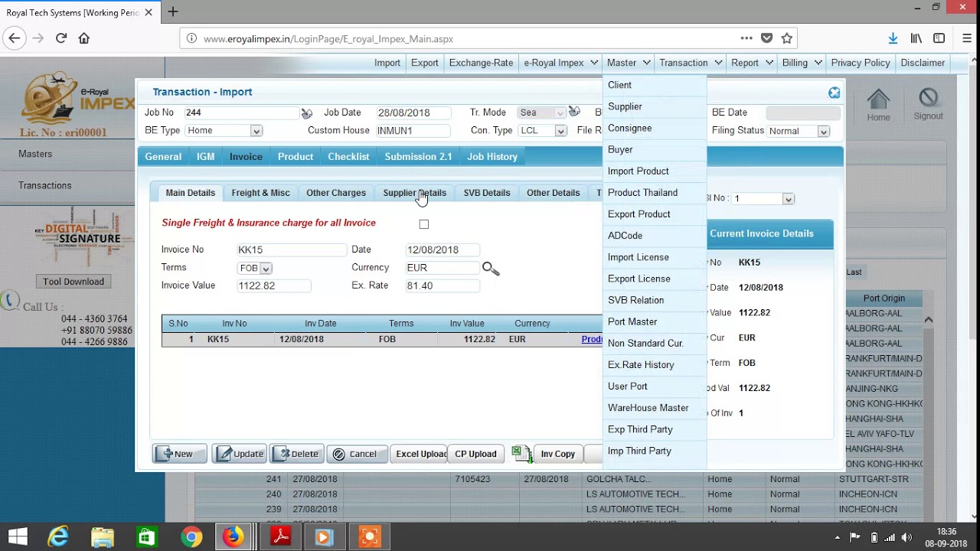Go back with browser back arrow

coord(14,38)
